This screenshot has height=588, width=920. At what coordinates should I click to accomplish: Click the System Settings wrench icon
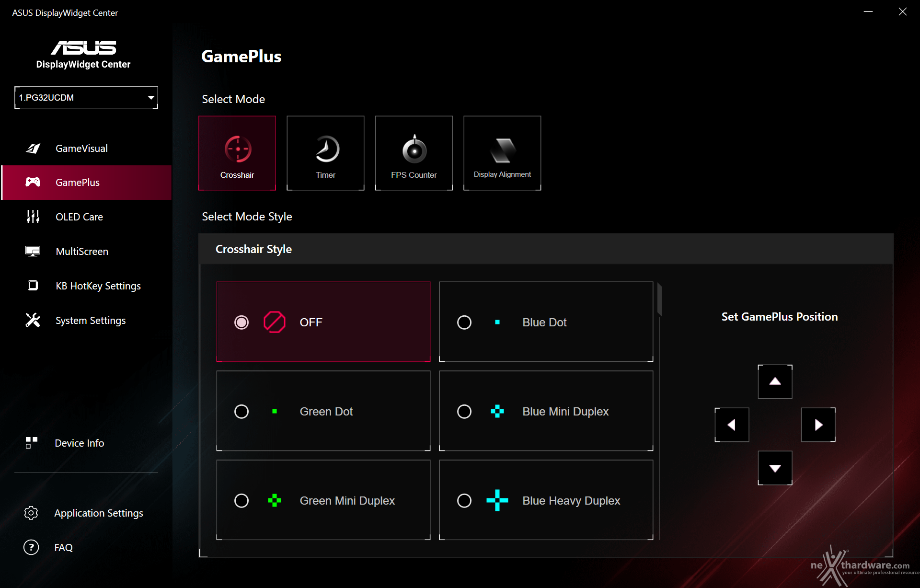point(33,320)
